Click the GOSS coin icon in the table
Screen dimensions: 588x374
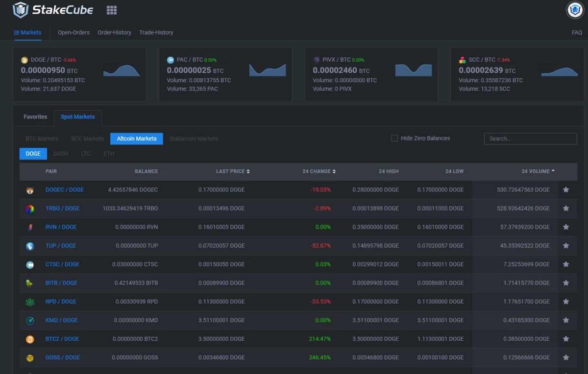(30, 358)
